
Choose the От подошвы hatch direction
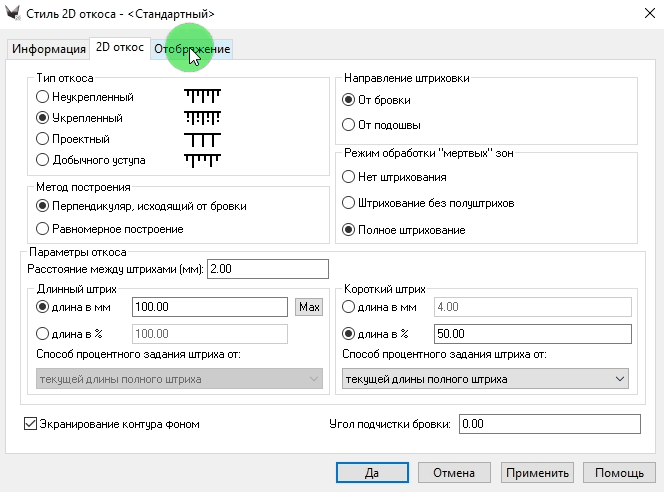point(348,125)
